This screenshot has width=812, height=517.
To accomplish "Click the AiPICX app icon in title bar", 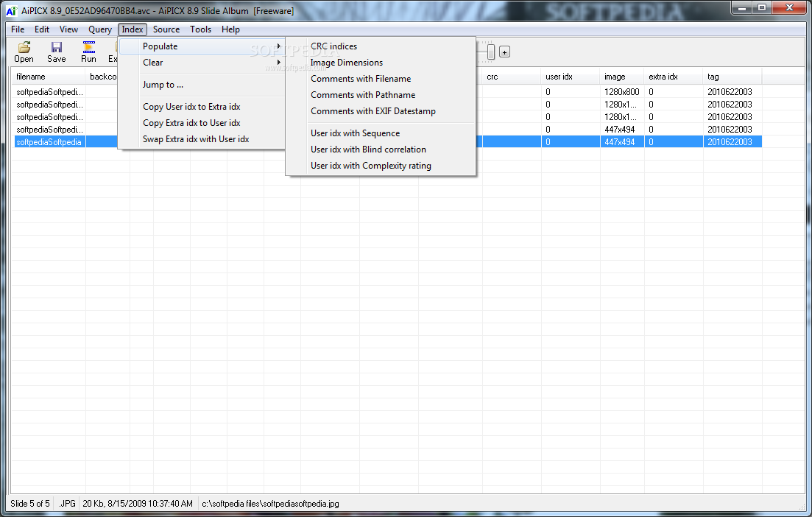I will 11,11.
